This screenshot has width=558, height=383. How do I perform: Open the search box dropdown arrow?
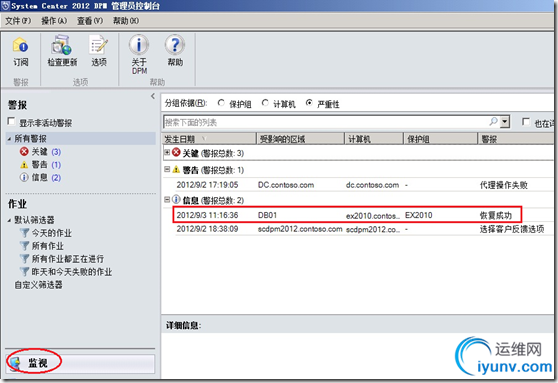[x=505, y=122]
